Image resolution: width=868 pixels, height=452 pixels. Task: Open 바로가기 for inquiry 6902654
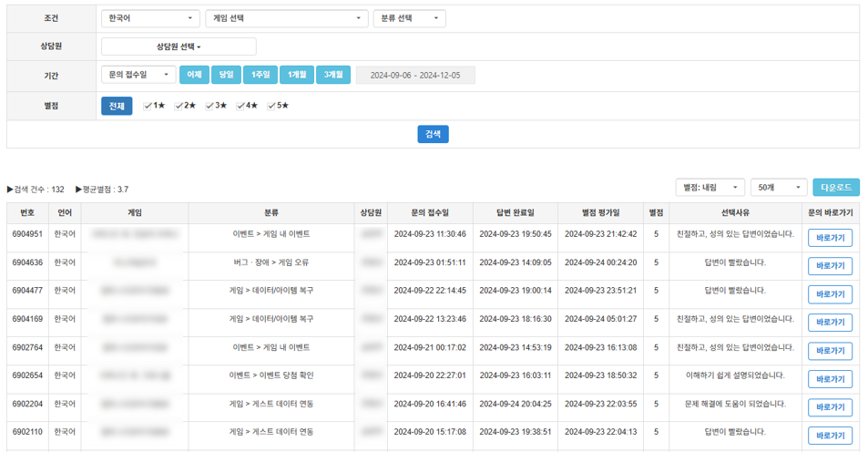[830, 379]
